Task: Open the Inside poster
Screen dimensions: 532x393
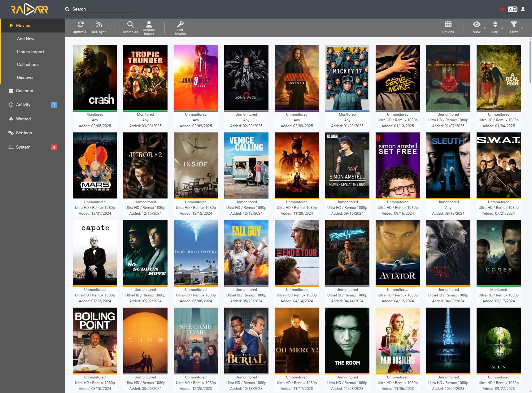Action: [196, 165]
